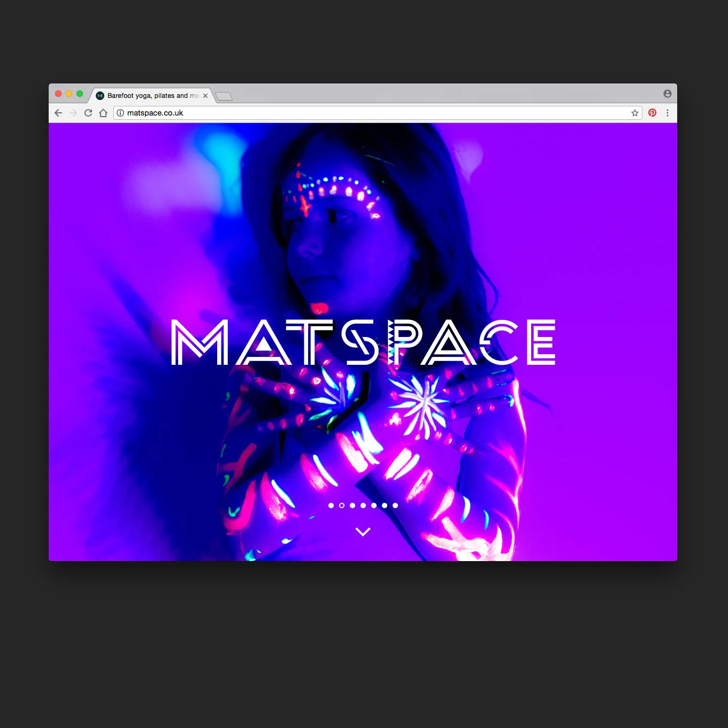Screen dimensions: 728x728
Task: Click the matspace.co.uk address bar
Action: click(378, 113)
